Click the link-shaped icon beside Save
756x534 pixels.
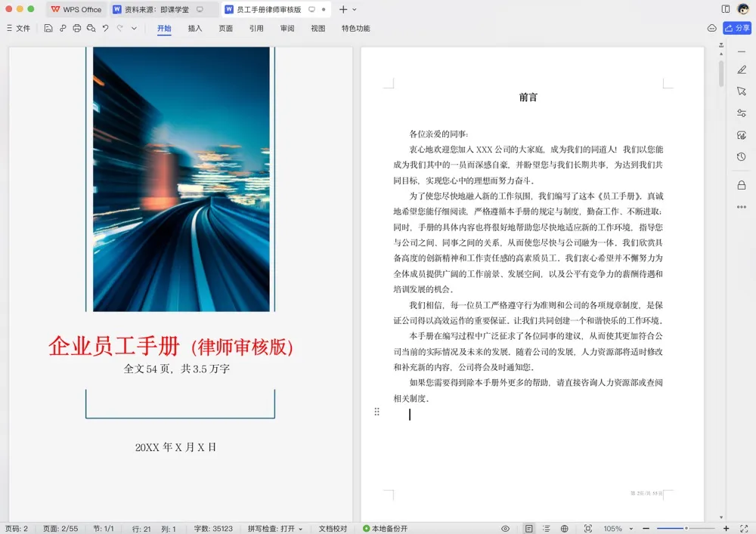pyautogui.click(x=63, y=29)
